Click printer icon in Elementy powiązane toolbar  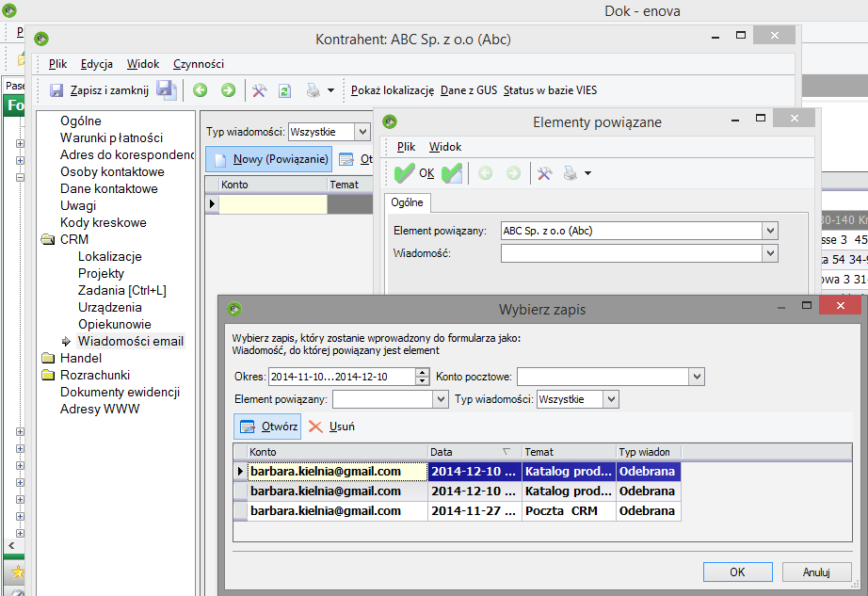[571, 173]
